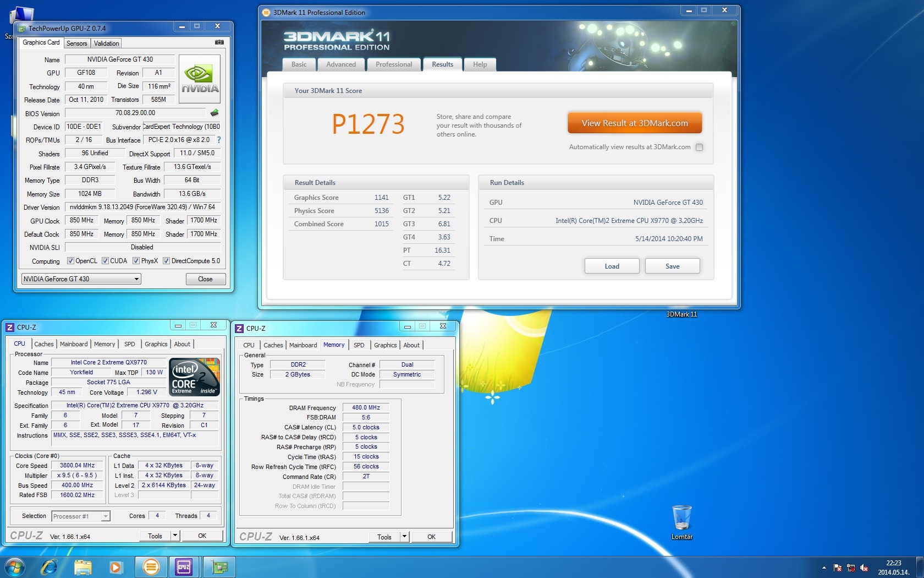Open the NVIDIA GeForce GT 430 dropdown
Screen dimensions: 924x578
[81, 279]
